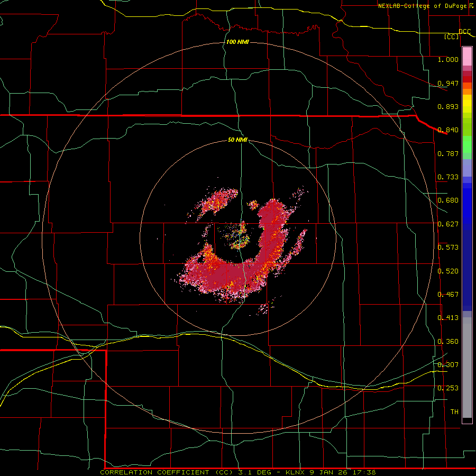Image resolution: width=476 pixels, height=476 pixels.
Task: Click the 0.893 scale value
Action: tap(448, 106)
